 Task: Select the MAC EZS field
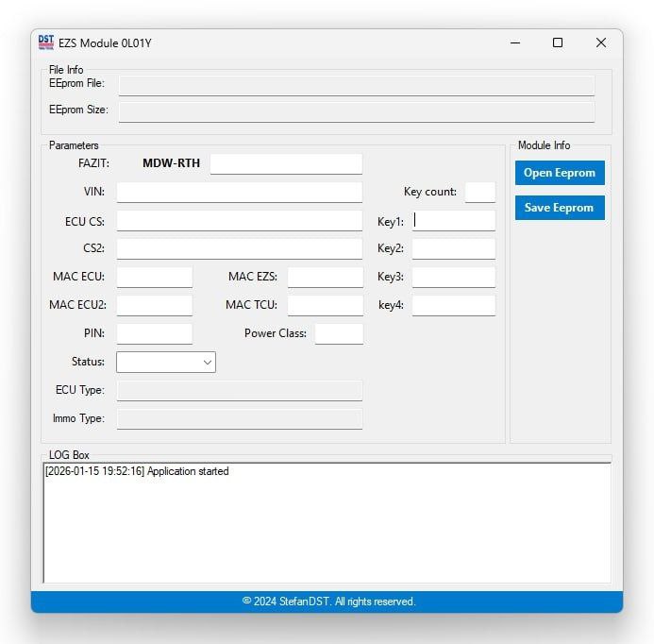tap(325, 278)
